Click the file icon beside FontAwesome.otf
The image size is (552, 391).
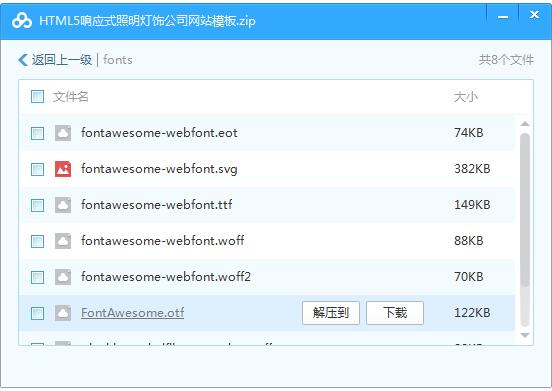click(x=63, y=313)
